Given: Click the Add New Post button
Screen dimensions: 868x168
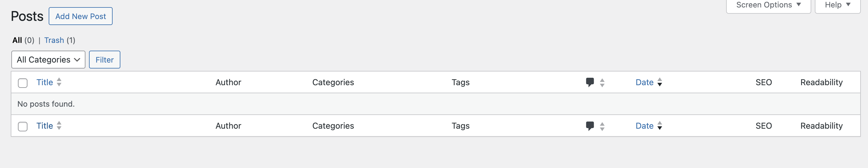Looking at the screenshot, I should click(x=81, y=16).
